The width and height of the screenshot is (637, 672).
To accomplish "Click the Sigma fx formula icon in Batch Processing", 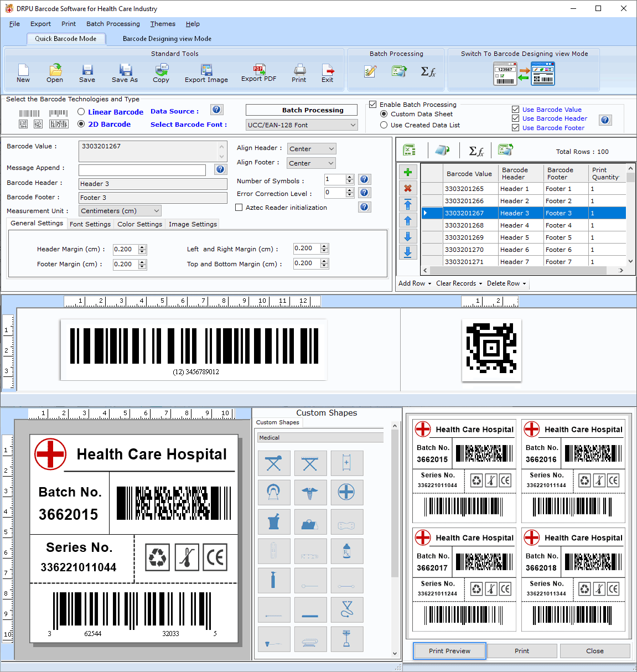I will (428, 71).
